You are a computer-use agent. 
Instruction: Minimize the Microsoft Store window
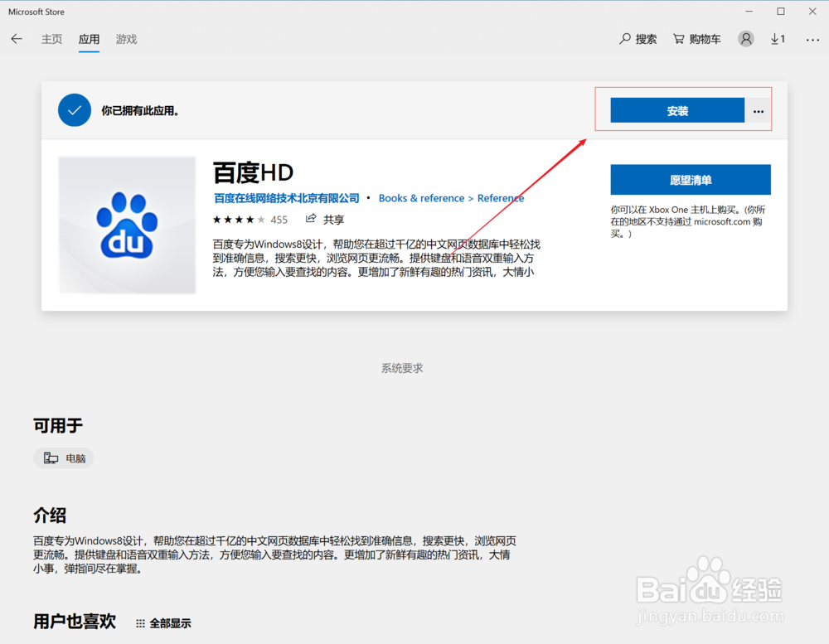tap(749, 11)
